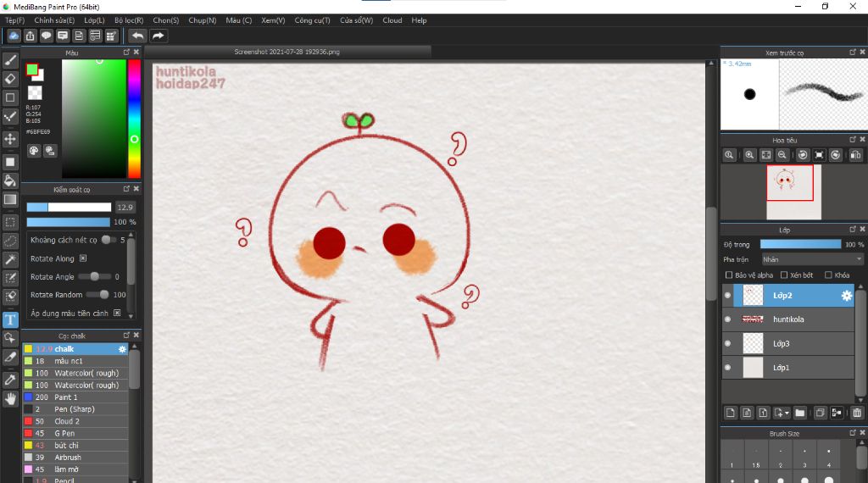Add a new layer folder
868x483 pixels.
(x=800, y=413)
